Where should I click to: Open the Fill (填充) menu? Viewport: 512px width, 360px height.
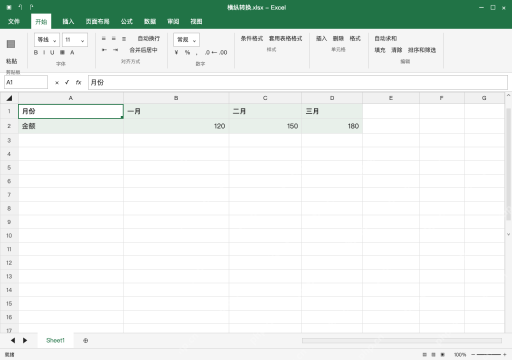(x=380, y=50)
